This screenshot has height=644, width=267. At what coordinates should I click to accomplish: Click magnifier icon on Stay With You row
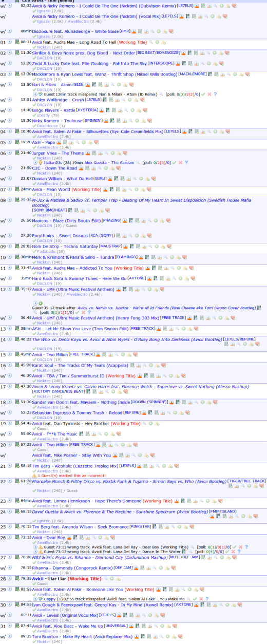tap(133, 455)
